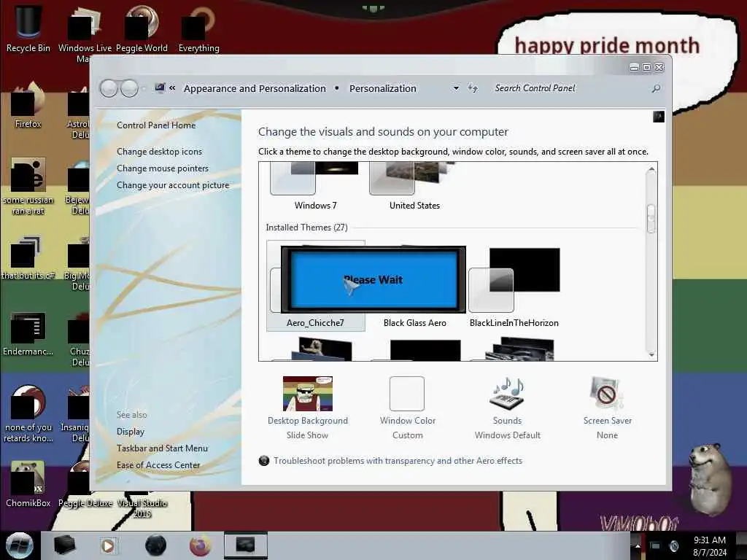Click the theme list scroll up arrow
The height and width of the screenshot is (560, 747).
[651, 169]
